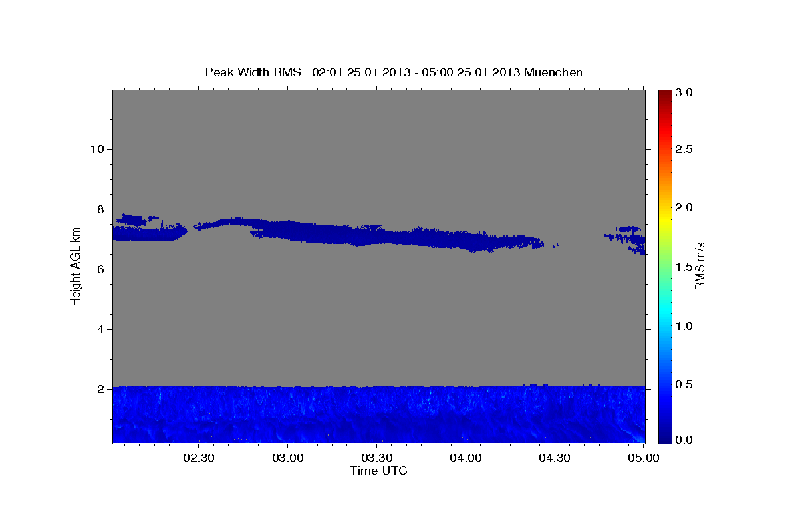Click the "03:00" time tick label
798x532 pixels.
[x=287, y=458]
